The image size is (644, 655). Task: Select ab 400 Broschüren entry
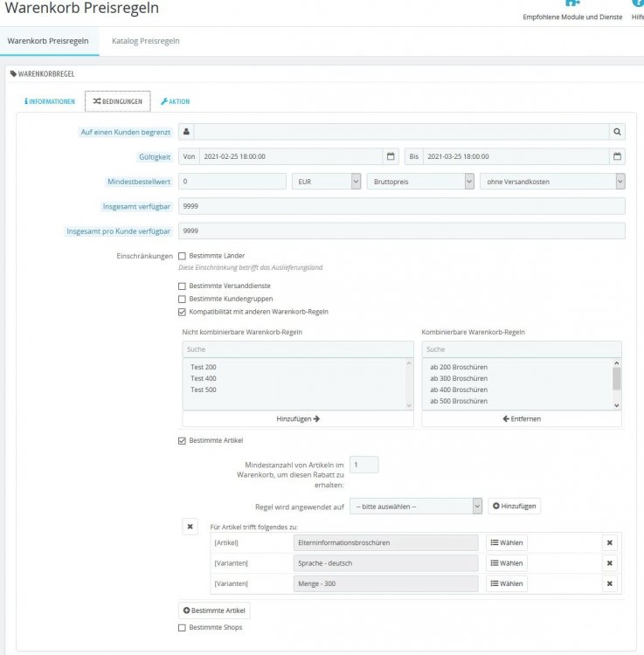click(459, 390)
